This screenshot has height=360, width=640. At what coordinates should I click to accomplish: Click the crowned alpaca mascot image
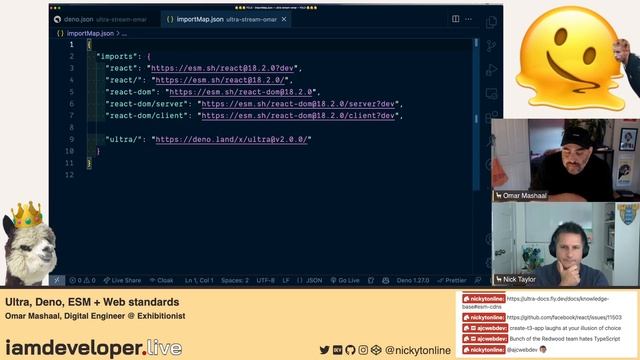pos(29,244)
